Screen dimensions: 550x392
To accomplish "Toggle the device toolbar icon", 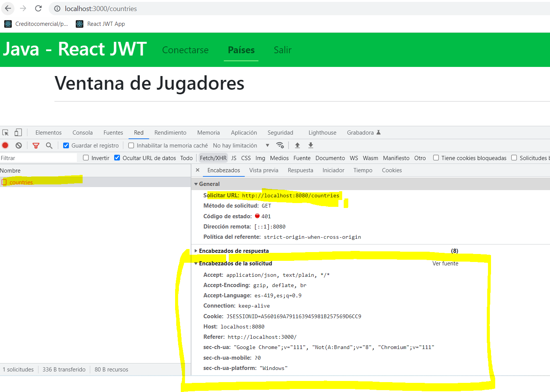I will 18,132.
